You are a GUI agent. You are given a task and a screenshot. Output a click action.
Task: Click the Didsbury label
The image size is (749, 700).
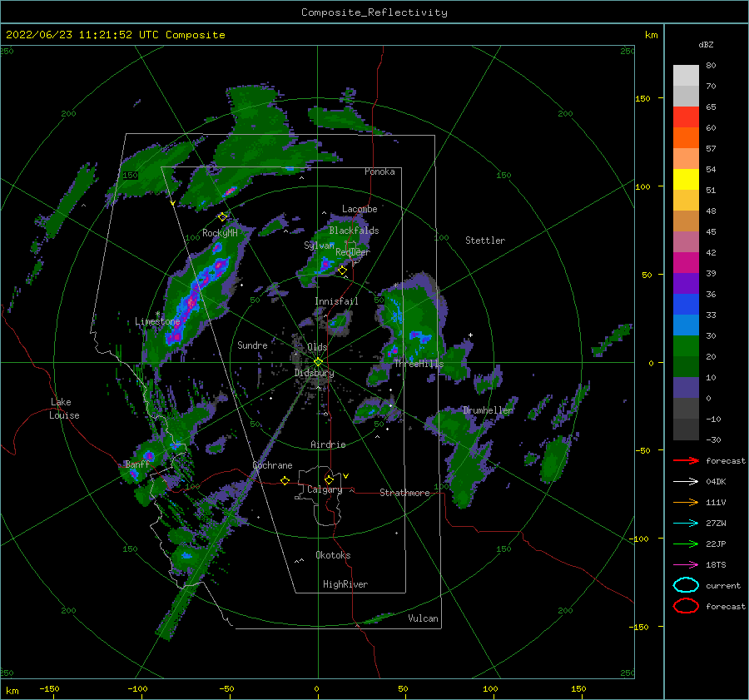pos(314,373)
